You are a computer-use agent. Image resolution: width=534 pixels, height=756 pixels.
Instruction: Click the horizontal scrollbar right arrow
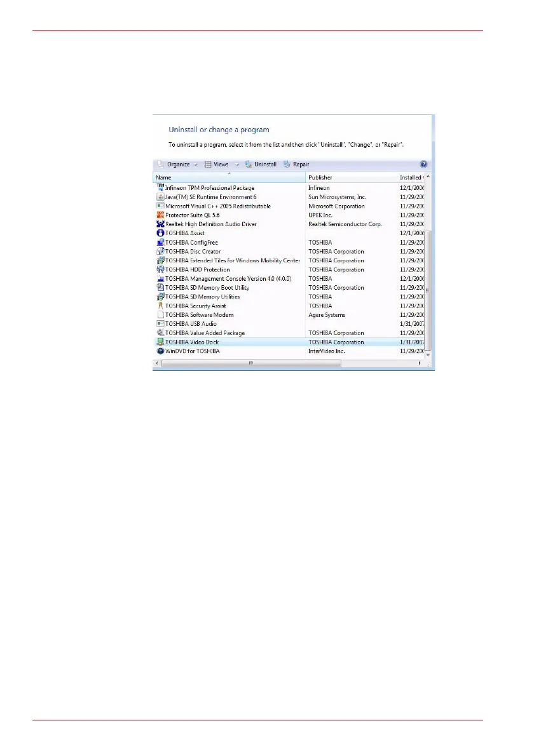pyautogui.click(x=419, y=363)
